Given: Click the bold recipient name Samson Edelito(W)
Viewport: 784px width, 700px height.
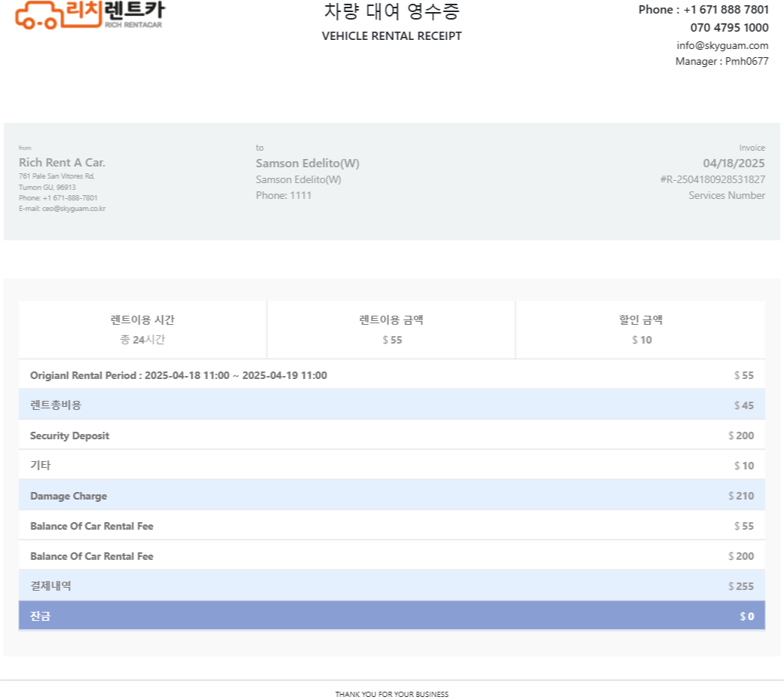Looking at the screenshot, I should [x=308, y=164].
